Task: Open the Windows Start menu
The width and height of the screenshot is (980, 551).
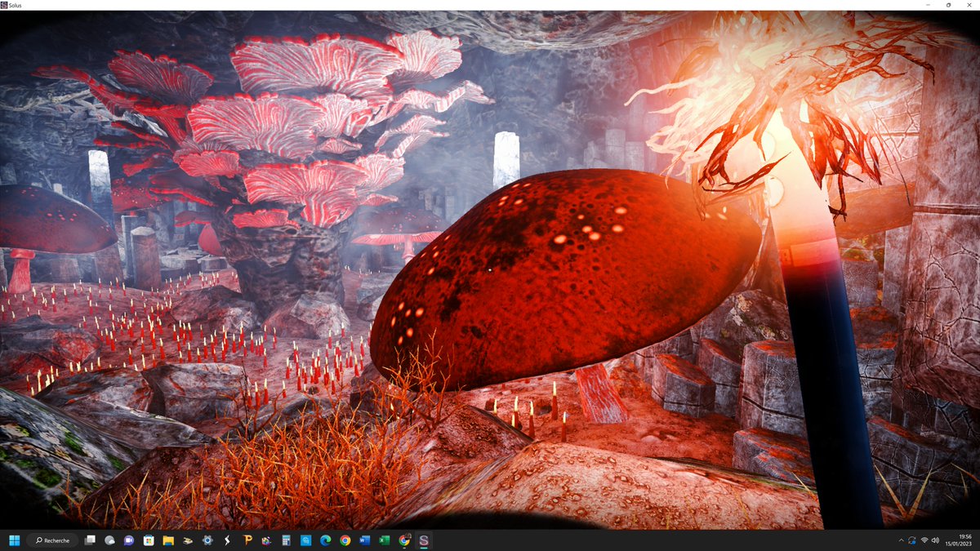Action: [x=14, y=540]
